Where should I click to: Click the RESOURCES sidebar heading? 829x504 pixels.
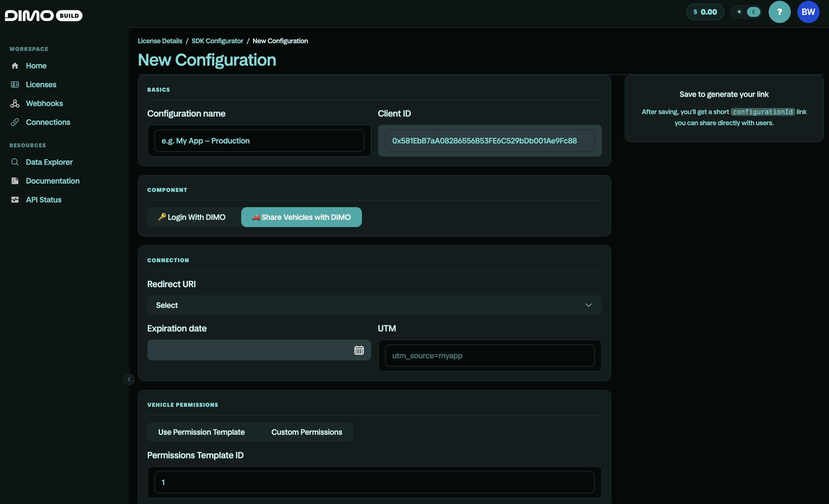[28, 145]
